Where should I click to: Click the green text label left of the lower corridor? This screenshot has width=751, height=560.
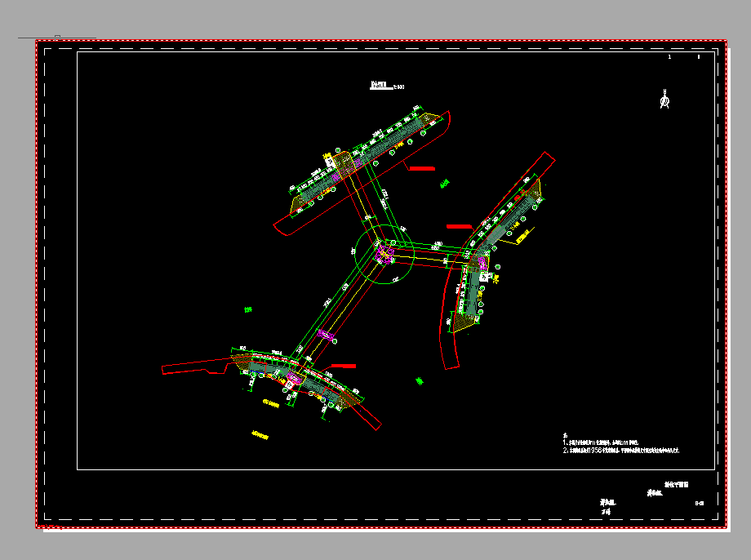click(247, 309)
